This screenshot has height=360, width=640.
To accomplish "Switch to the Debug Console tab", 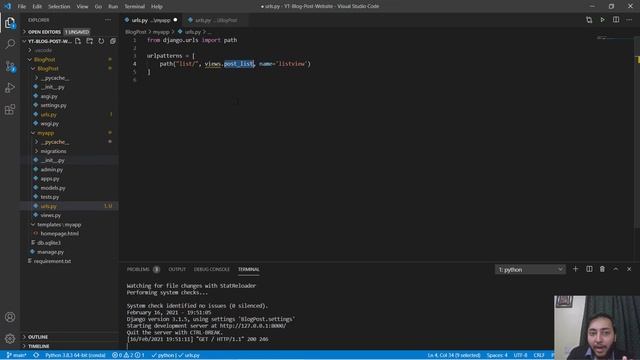I will tap(212, 269).
